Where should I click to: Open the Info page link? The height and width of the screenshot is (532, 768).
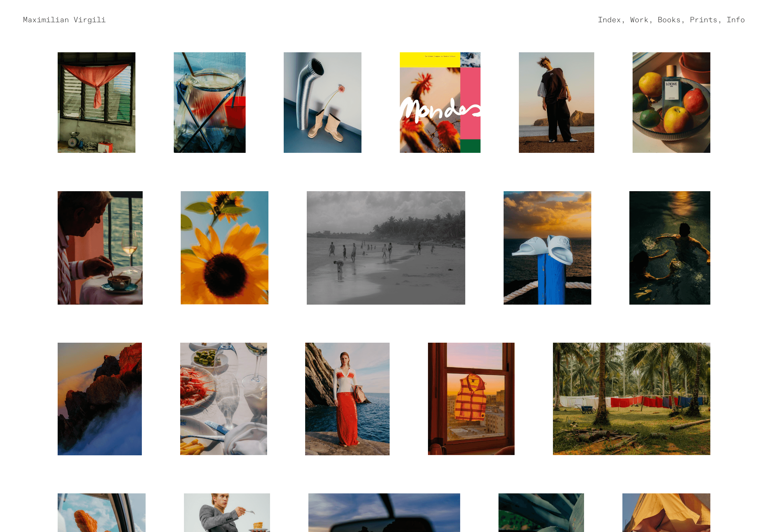tap(735, 20)
